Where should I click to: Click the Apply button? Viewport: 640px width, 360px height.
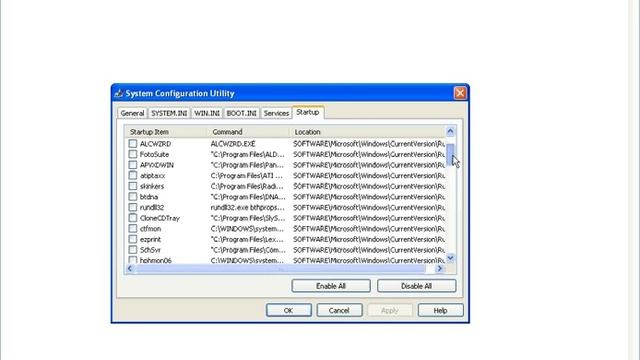390,311
